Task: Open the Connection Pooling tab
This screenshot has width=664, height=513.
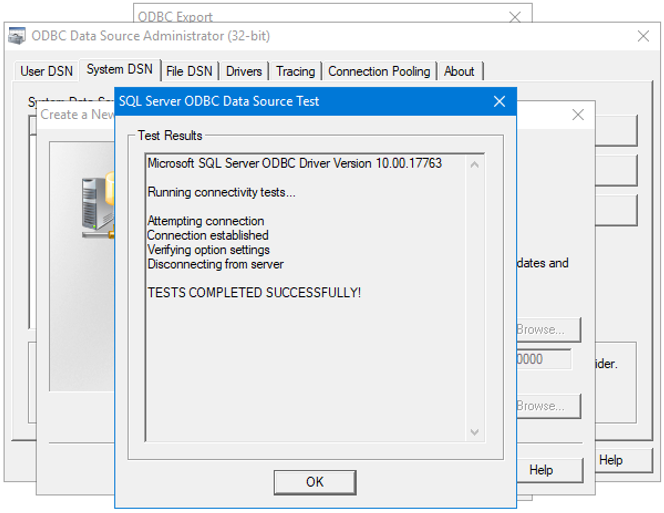Action: coord(379,71)
